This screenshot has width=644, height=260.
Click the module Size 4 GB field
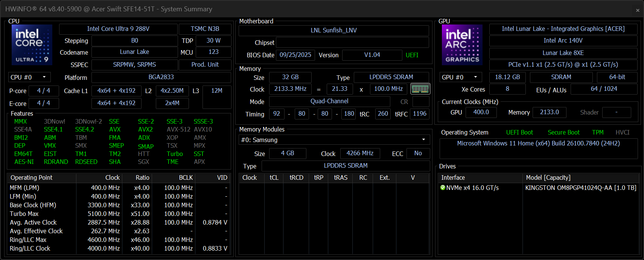(288, 153)
